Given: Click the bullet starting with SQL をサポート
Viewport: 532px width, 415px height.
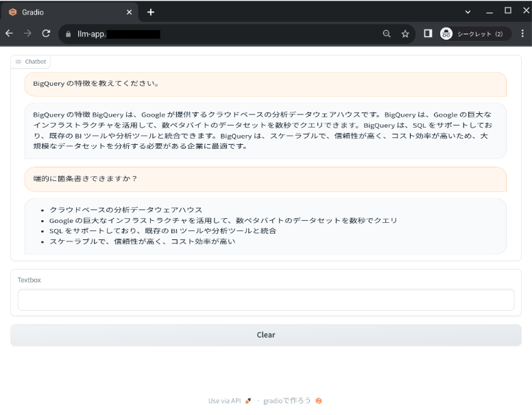Looking at the screenshot, I should (163, 231).
